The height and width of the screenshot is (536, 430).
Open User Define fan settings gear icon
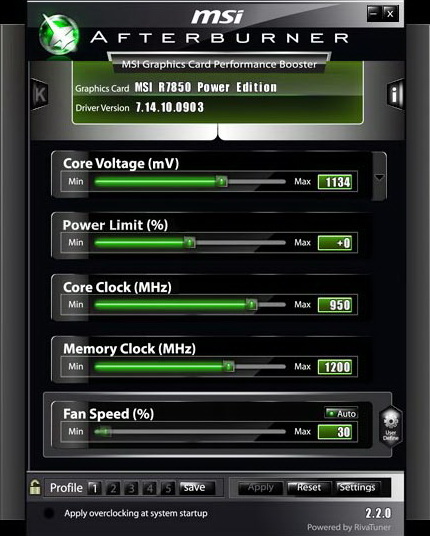point(390,426)
